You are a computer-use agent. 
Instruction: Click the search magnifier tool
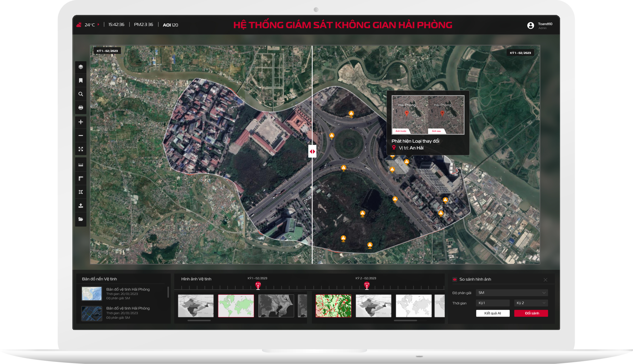81,94
